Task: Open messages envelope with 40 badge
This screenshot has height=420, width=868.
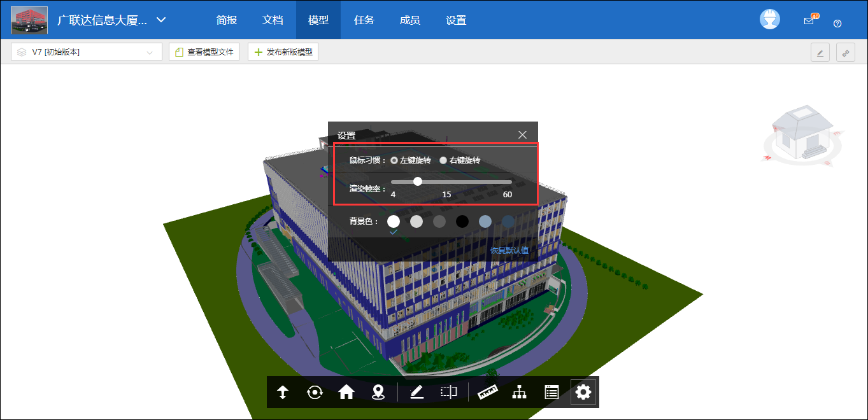Action: point(809,20)
